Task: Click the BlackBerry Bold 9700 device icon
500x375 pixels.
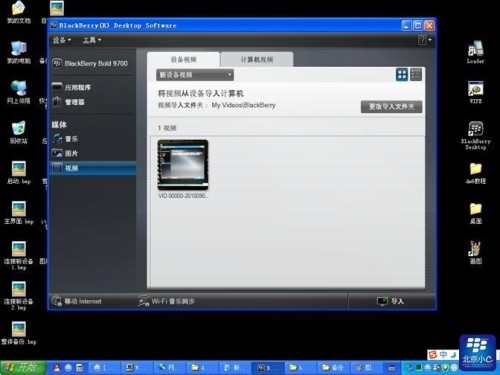Action: (57, 63)
